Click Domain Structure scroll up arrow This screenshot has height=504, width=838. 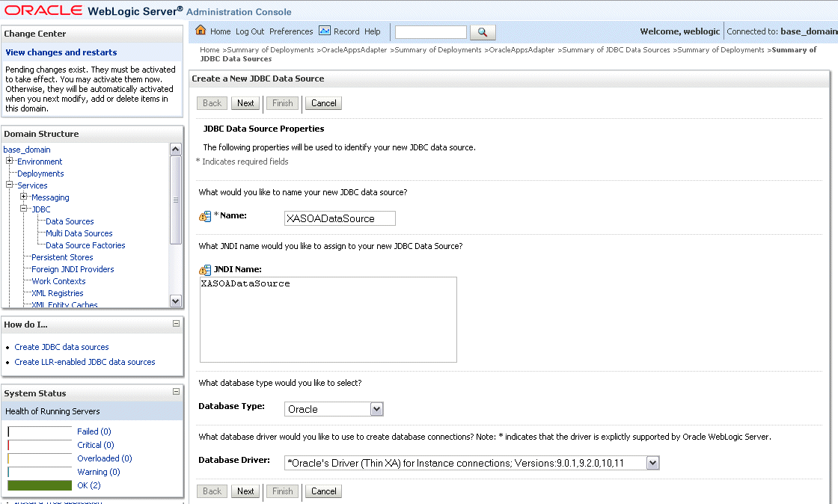coord(175,150)
